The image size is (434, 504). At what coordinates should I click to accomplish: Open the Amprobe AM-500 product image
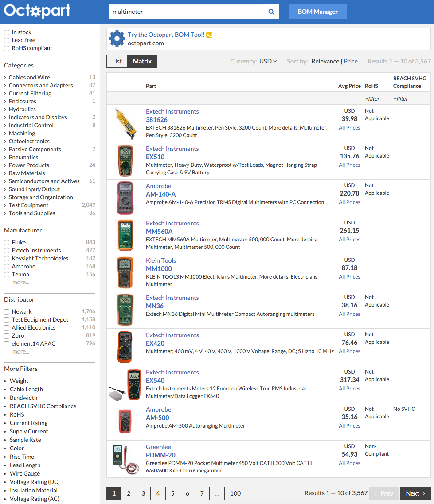(125, 422)
